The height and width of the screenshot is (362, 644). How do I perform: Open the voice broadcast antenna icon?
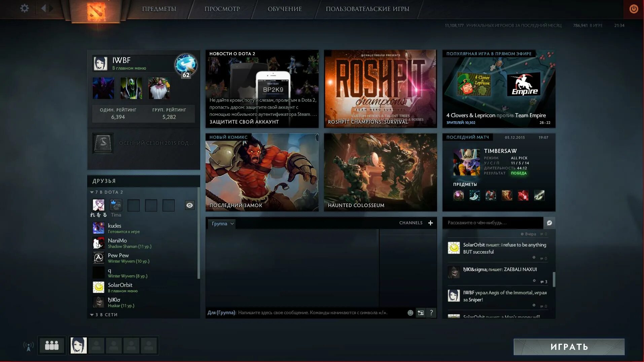tap(29, 346)
